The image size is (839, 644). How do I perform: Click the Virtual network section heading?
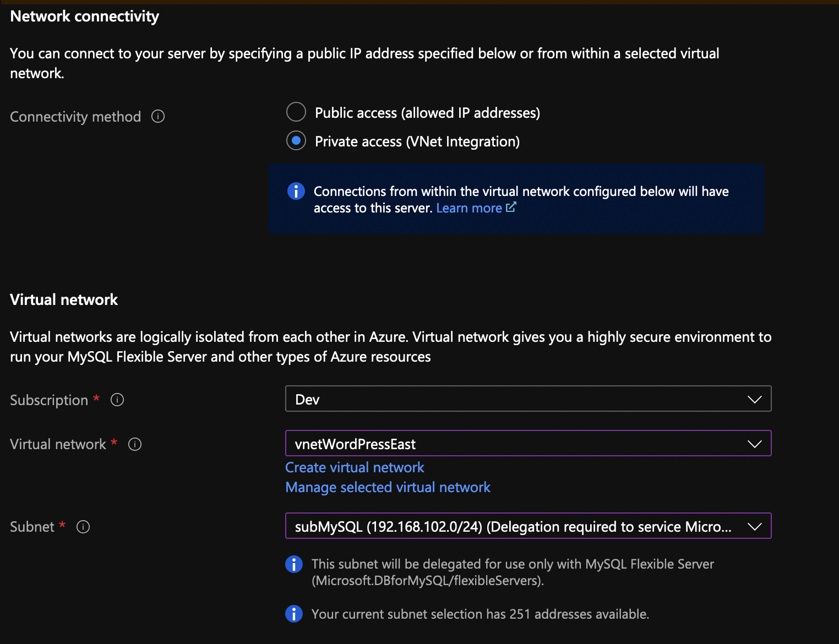pyautogui.click(x=64, y=299)
